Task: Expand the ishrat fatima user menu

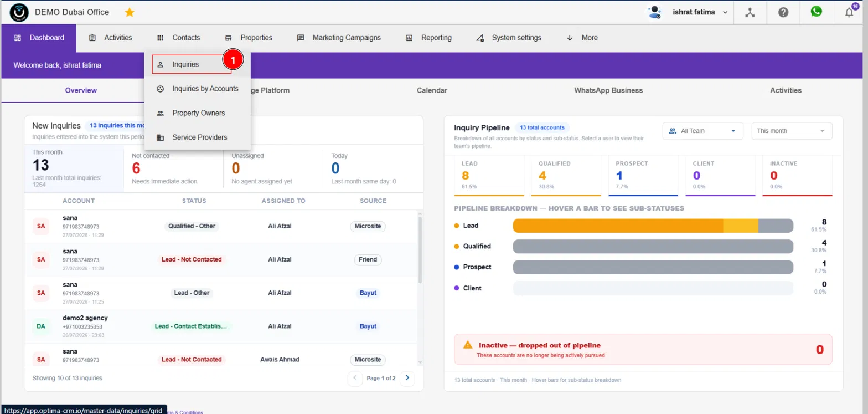Action: point(700,12)
